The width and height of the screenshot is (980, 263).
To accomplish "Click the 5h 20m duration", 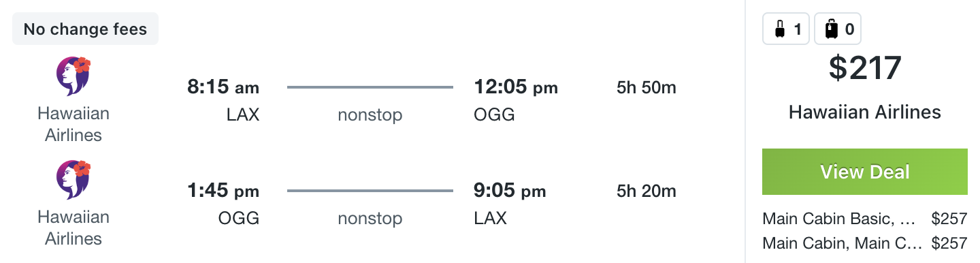I will click(646, 191).
